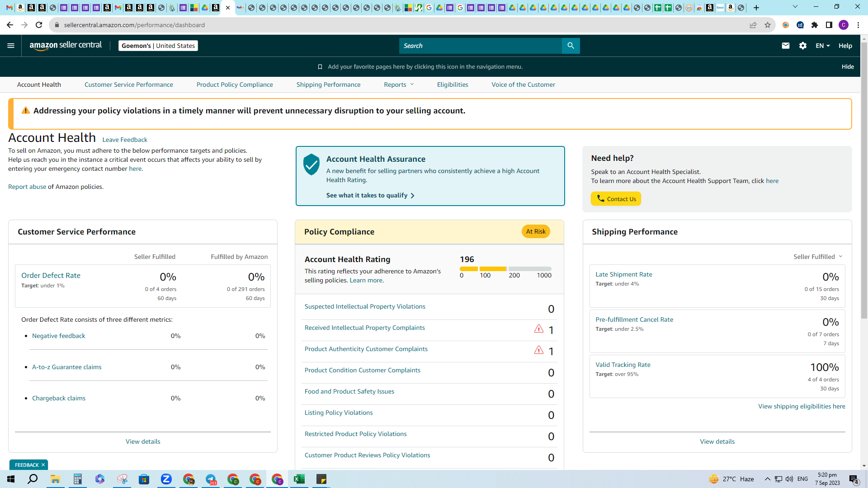Open the Food and Product Safety Issues link
The width and height of the screenshot is (868, 488).
(x=349, y=392)
